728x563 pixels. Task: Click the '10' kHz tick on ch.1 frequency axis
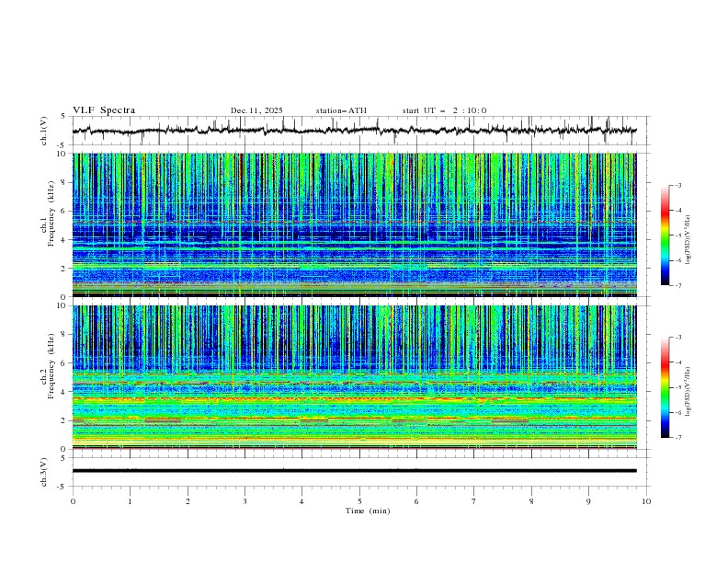[x=63, y=154]
